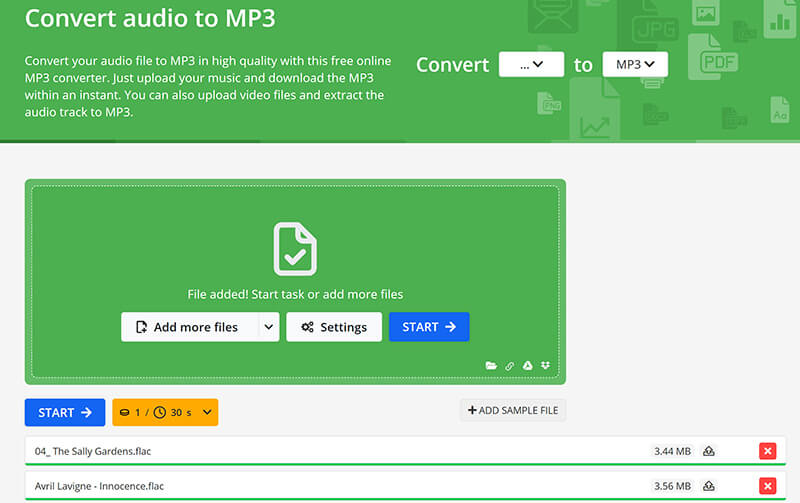Image resolution: width=800 pixels, height=503 pixels.
Task: Choose the Dropbox upload icon
Action: [545, 365]
